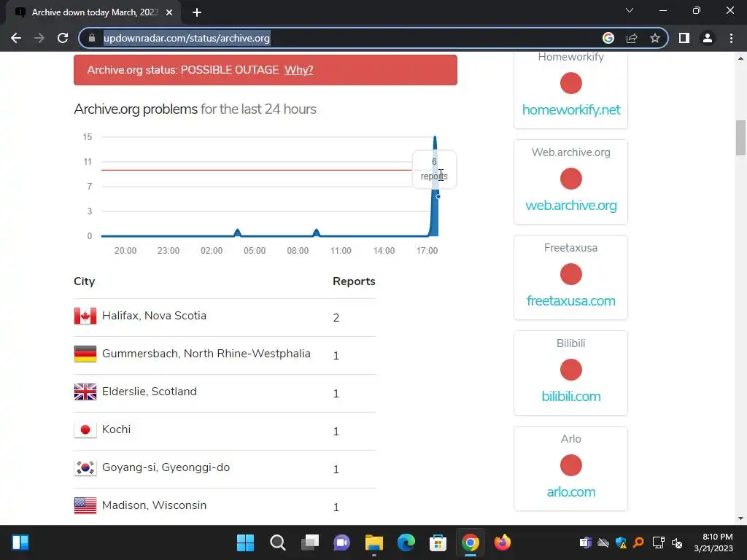Viewport: 747px width, 560px height.
Task: Open homeworkify.net status link
Action: tap(570, 110)
